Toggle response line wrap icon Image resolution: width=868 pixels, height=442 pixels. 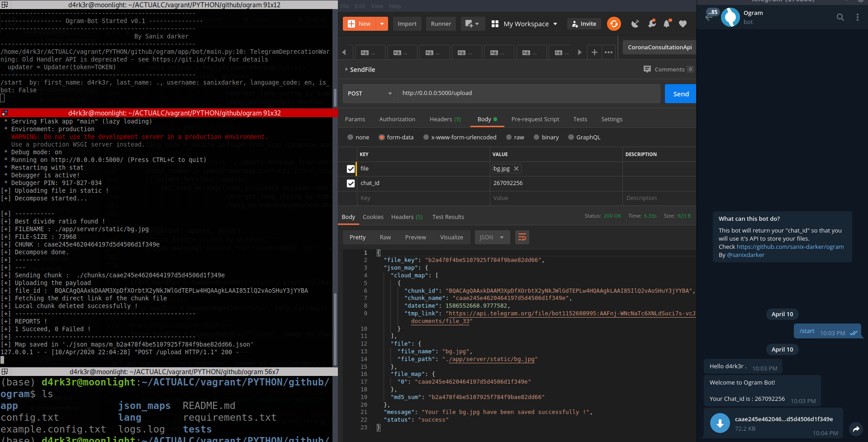click(x=522, y=237)
